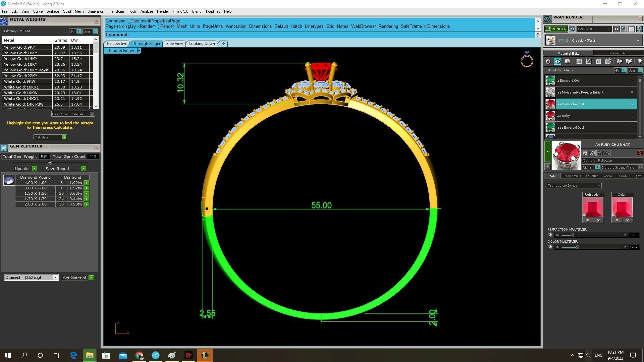
Task: Expand the 4.00 X 4.00 diamond row arrow
Action: pos(87,183)
